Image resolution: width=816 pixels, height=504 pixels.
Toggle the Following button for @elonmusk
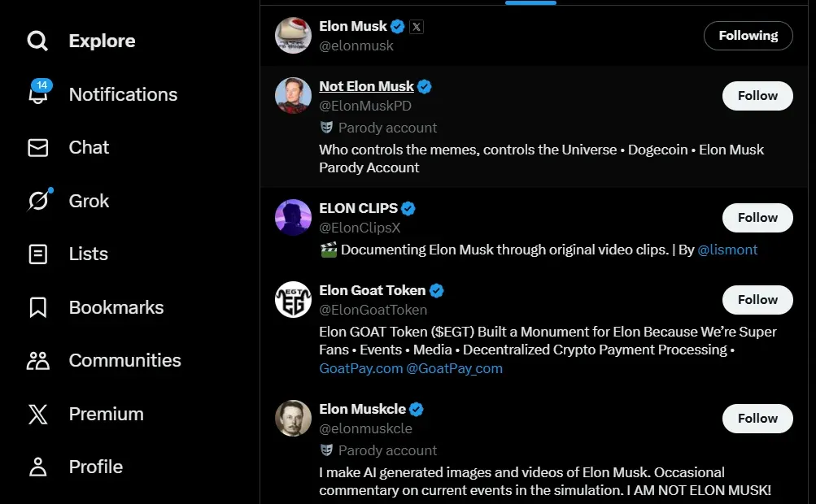(748, 35)
